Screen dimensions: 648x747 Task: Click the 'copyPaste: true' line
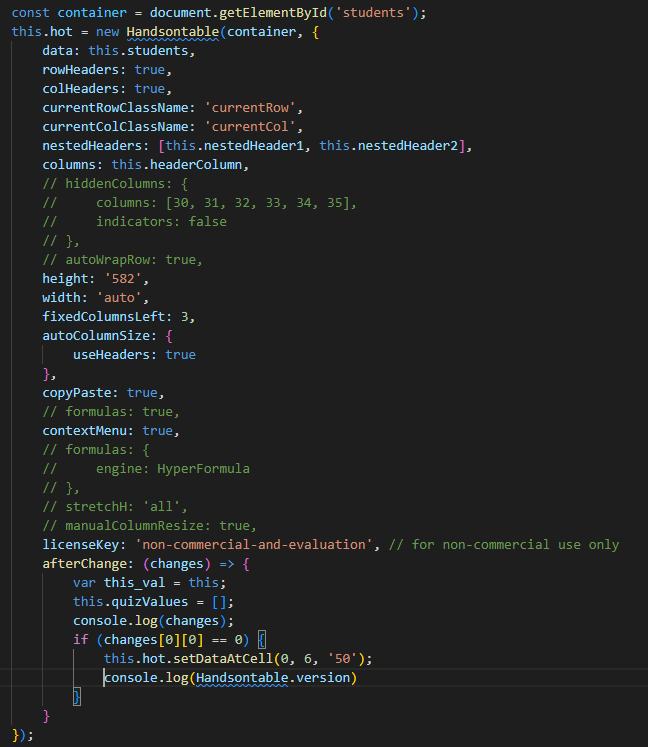pos(103,393)
